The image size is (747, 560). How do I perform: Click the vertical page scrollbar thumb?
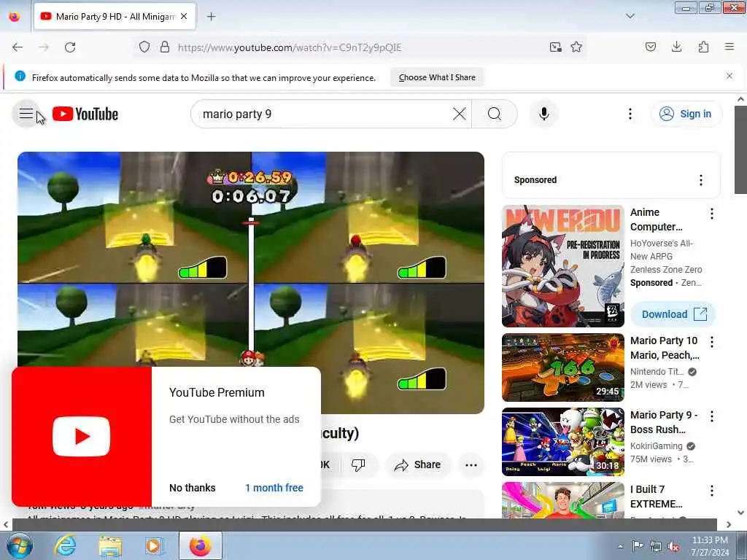(740, 149)
